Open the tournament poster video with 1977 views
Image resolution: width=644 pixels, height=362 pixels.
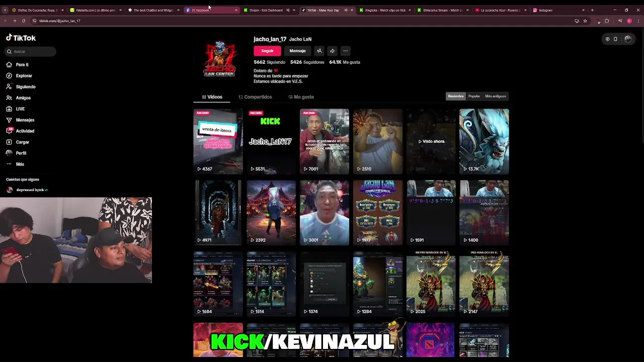377,212
